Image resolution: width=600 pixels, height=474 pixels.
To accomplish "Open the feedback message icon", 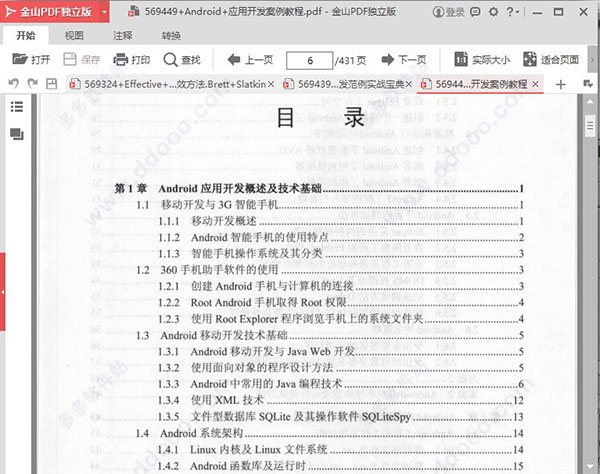I will pyautogui.click(x=475, y=12).
